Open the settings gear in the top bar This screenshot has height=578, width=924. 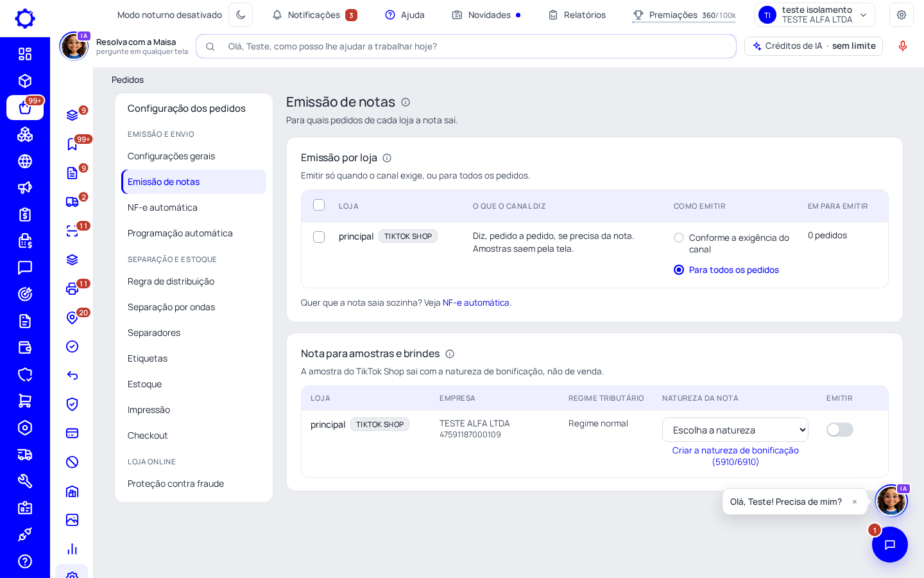click(x=902, y=15)
